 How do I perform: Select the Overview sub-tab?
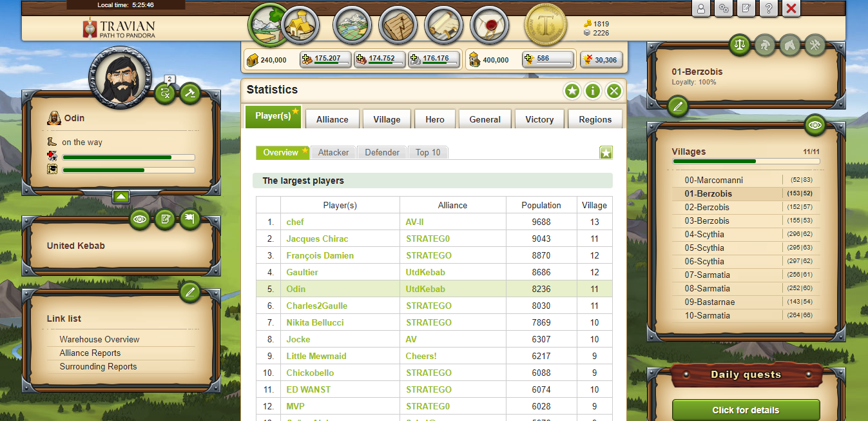282,153
